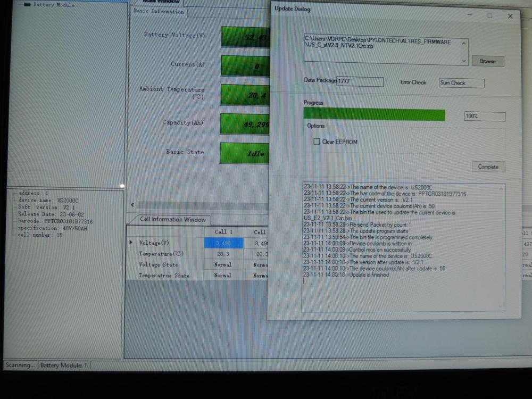Click the row selector arrow beside Voltage(V)
The image size is (532, 399).
131,243
